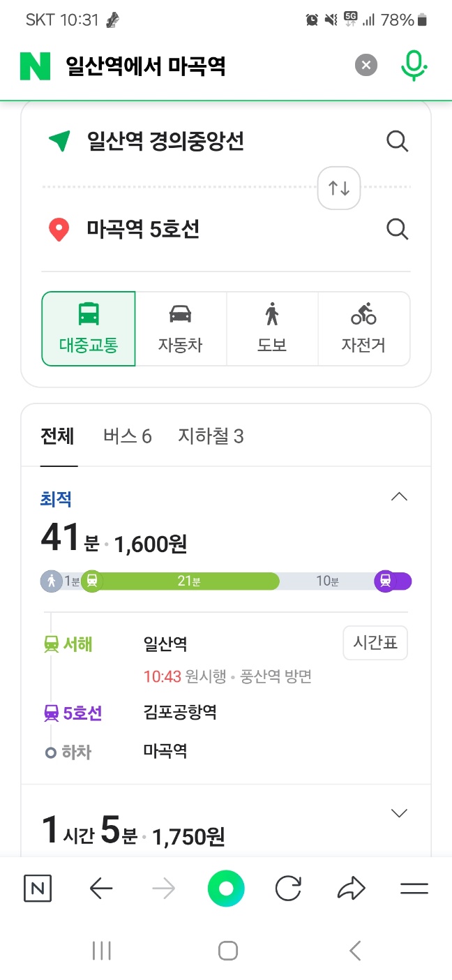This screenshot has height=980, width=452.
Task: Tap the microphone icon for voice search
Action: coord(414,65)
